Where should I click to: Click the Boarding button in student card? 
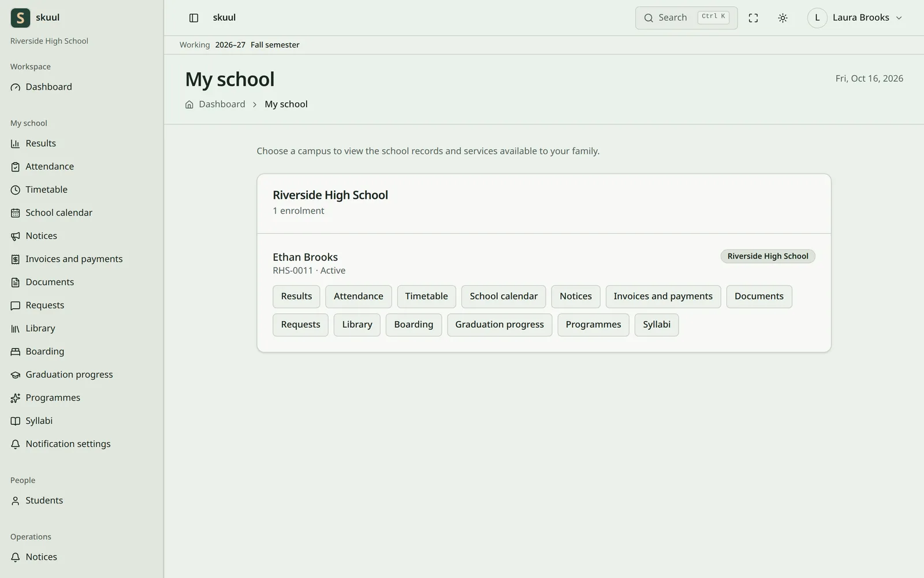coord(413,325)
